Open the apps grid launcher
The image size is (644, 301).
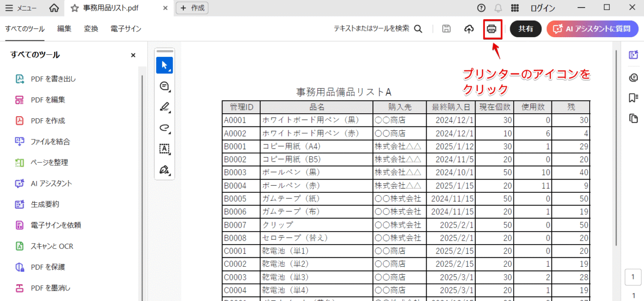point(515,8)
